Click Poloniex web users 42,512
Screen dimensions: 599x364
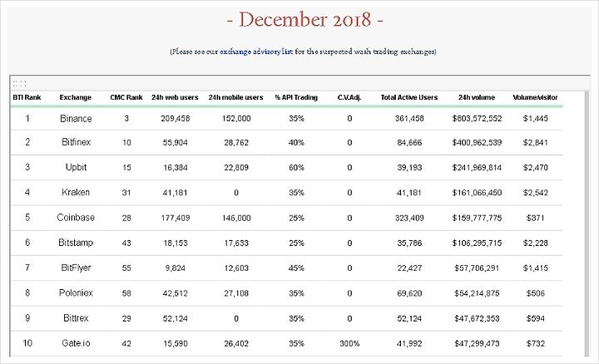tap(175, 293)
